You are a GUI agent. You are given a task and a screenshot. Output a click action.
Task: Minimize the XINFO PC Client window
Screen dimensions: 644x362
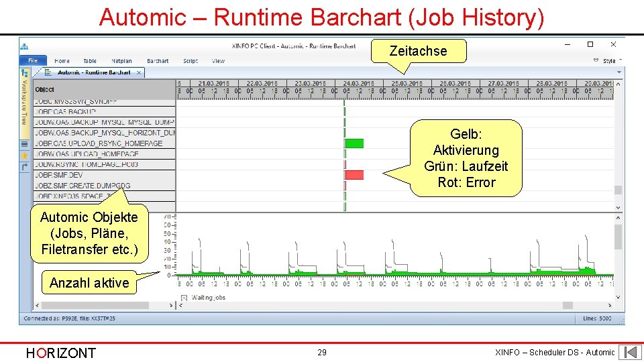[x=568, y=44]
